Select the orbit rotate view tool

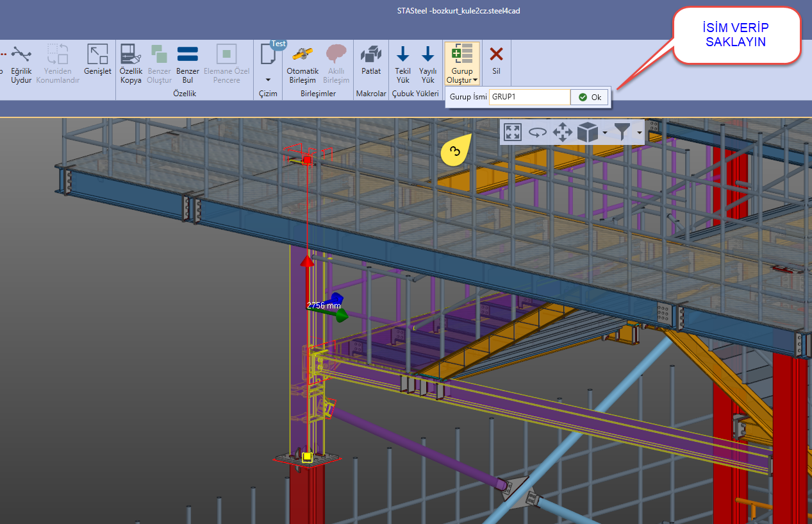(x=537, y=132)
